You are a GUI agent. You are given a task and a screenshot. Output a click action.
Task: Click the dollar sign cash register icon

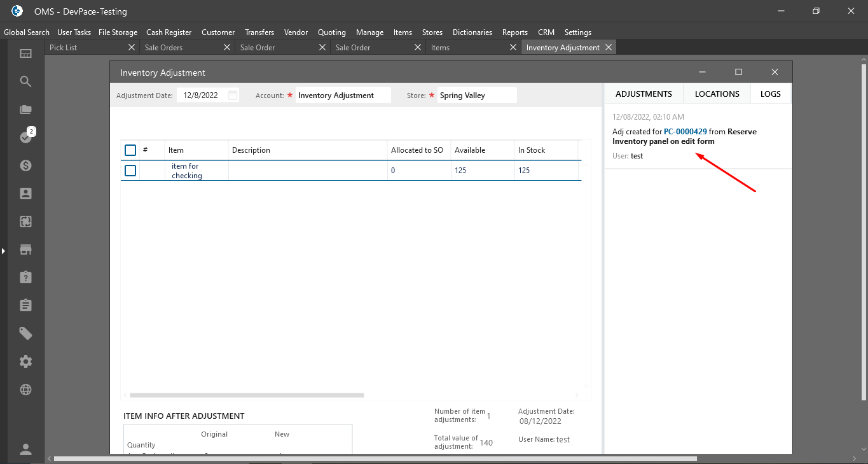coord(25,165)
